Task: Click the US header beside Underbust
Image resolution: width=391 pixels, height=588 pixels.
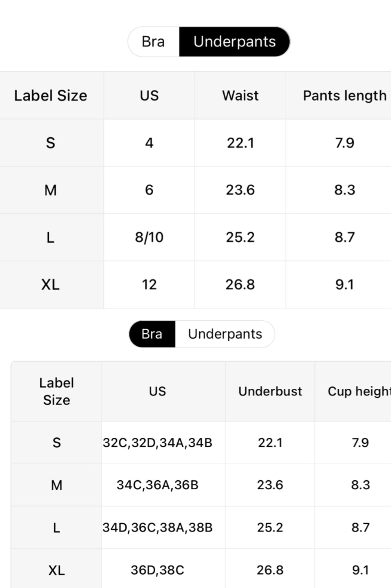Action: (x=158, y=391)
